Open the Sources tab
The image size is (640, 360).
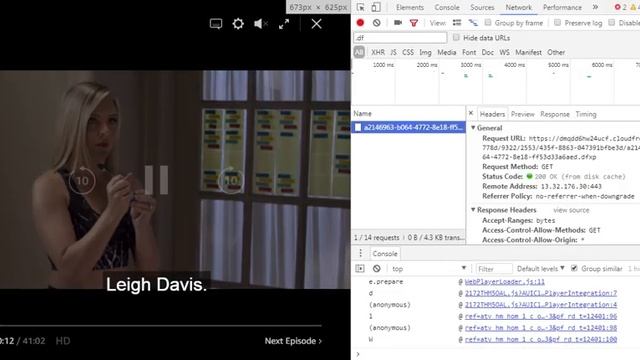[482, 7]
